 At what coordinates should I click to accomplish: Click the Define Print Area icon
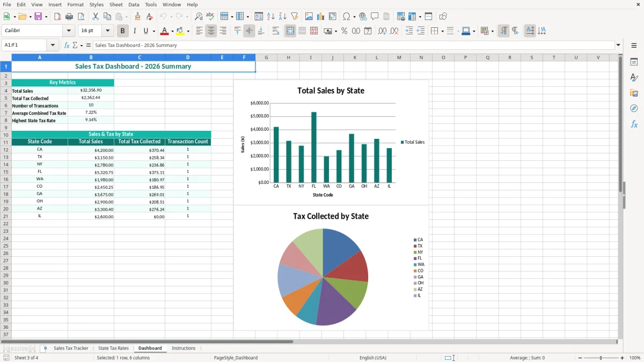[x=401, y=17]
